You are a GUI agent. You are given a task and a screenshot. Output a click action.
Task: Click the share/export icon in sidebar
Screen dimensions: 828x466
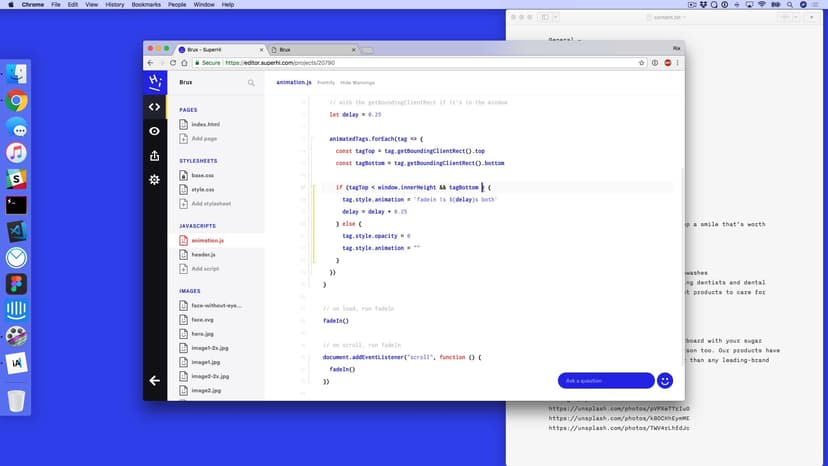[x=154, y=155]
